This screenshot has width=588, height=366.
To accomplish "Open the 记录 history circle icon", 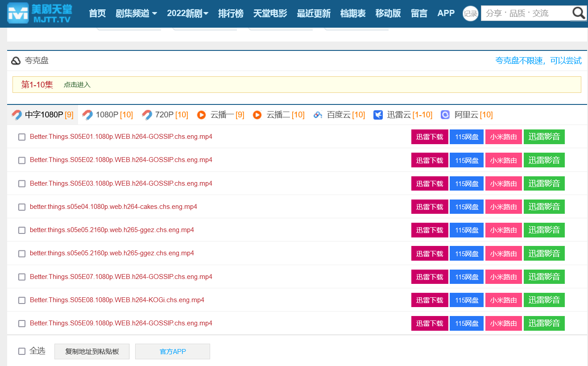I will [470, 13].
